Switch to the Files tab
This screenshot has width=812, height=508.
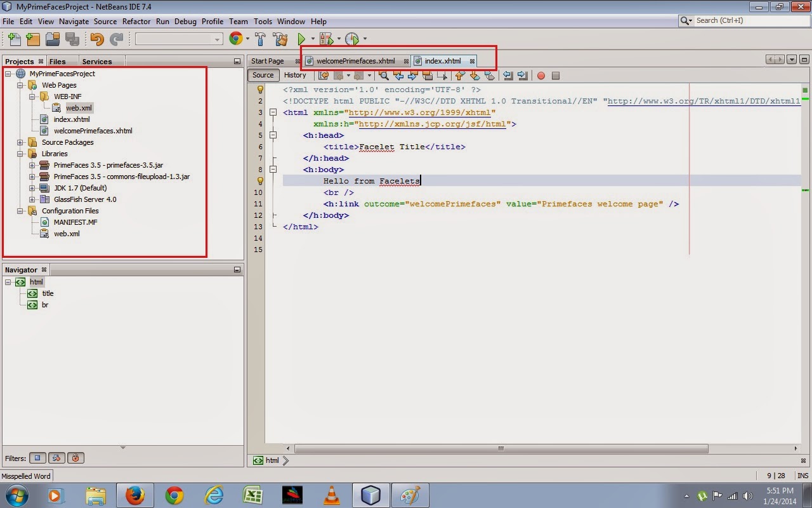click(57, 62)
